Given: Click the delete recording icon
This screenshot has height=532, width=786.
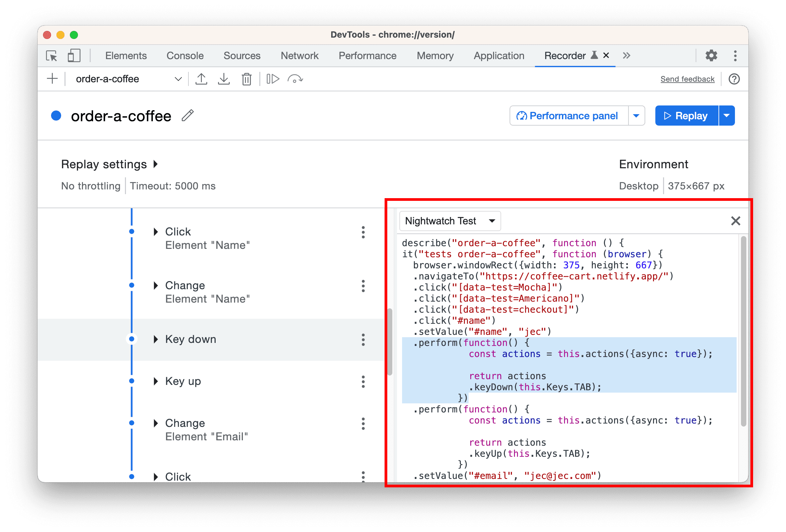Looking at the screenshot, I should [x=246, y=78].
